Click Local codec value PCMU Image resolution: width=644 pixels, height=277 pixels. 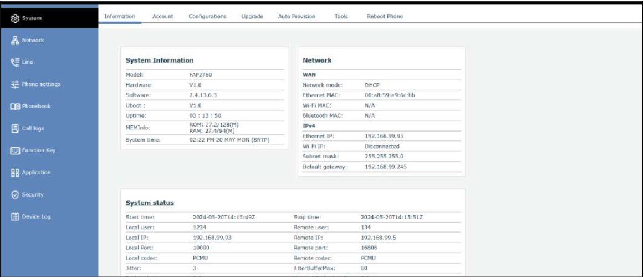(201, 258)
